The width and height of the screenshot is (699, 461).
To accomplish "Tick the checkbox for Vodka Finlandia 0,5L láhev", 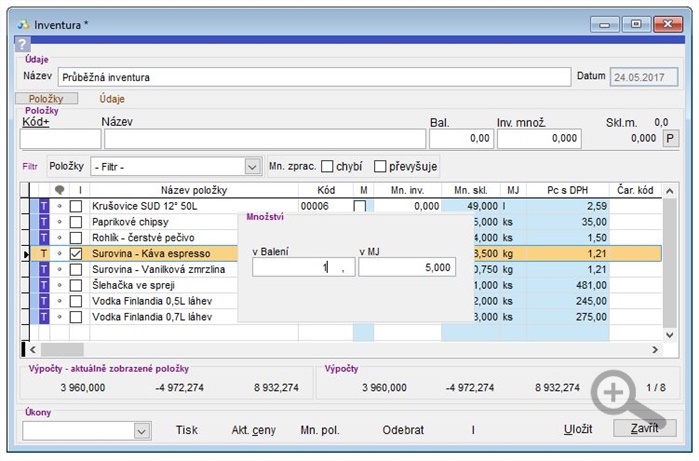I will [76, 301].
